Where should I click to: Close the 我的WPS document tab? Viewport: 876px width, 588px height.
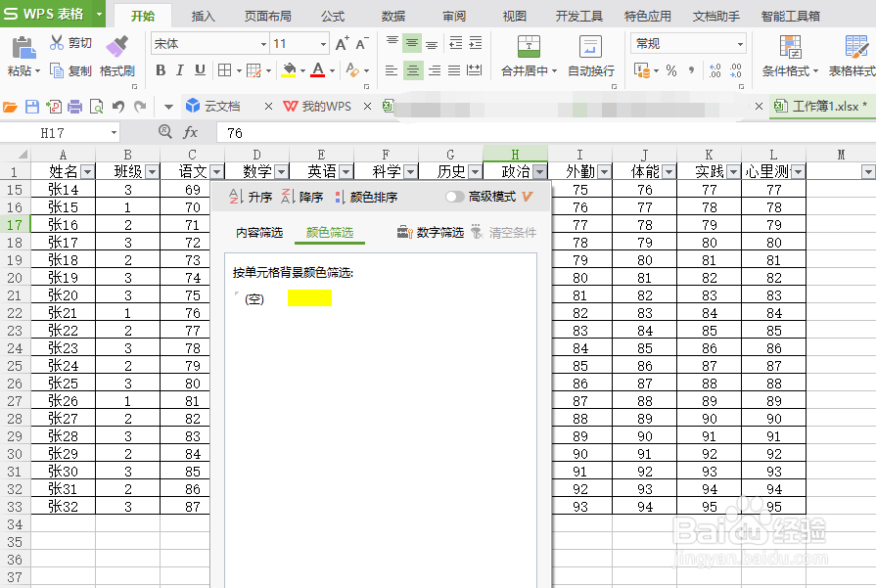368,106
